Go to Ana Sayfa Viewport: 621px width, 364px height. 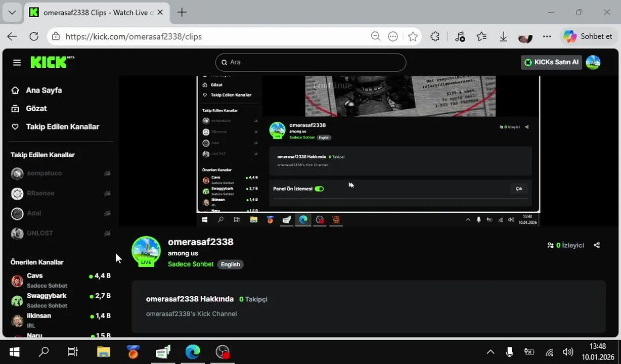44,90
